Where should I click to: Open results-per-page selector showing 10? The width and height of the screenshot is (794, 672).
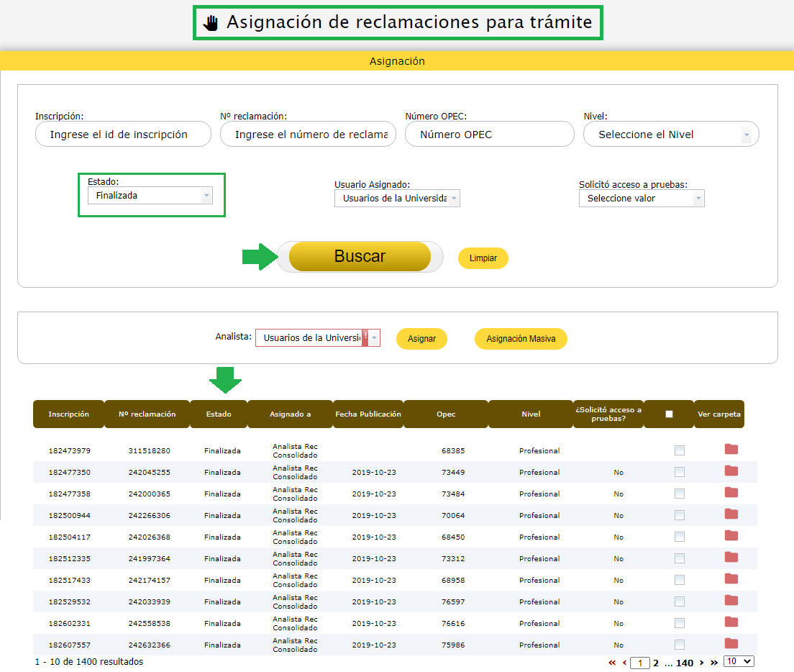click(739, 661)
